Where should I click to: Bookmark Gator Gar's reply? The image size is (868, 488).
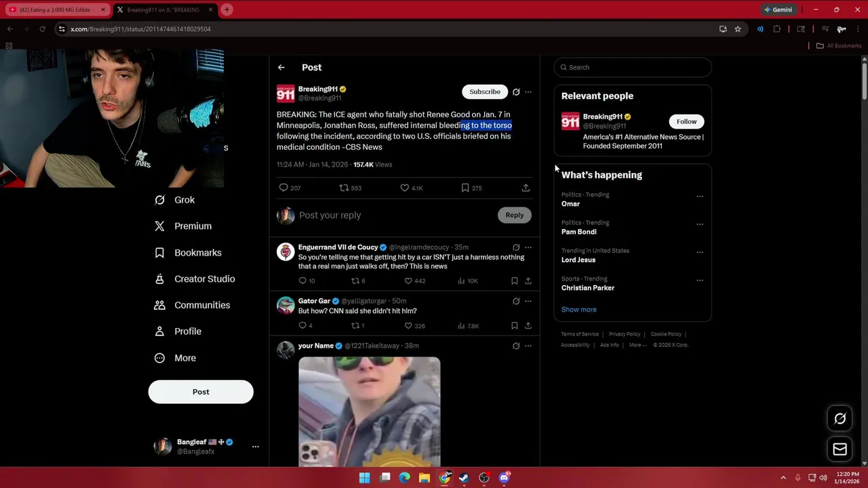(514, 326)
